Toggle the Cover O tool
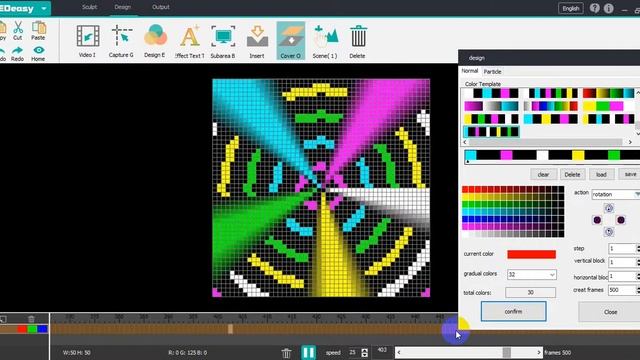 [x=291, y=41]
